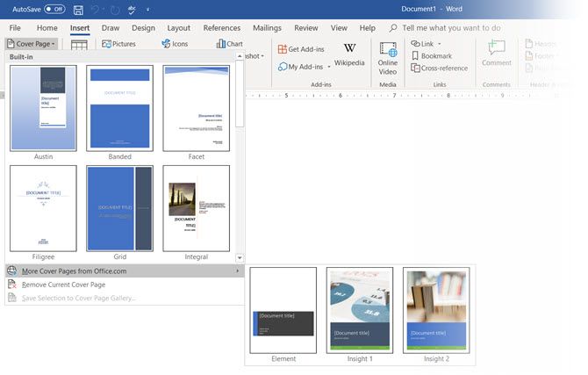Screen dimensions: 588x375
Task: Open the Layout tab
Action: point(178,28)
